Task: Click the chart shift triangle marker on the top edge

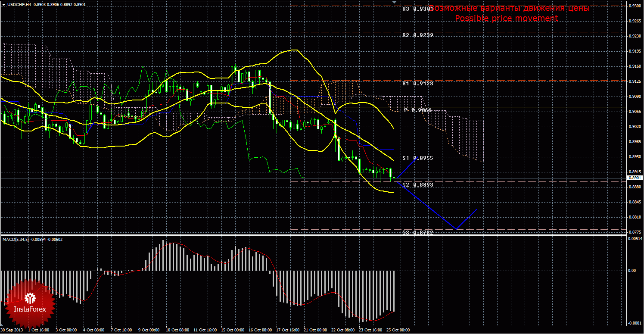Action: (x=394, y=2)
